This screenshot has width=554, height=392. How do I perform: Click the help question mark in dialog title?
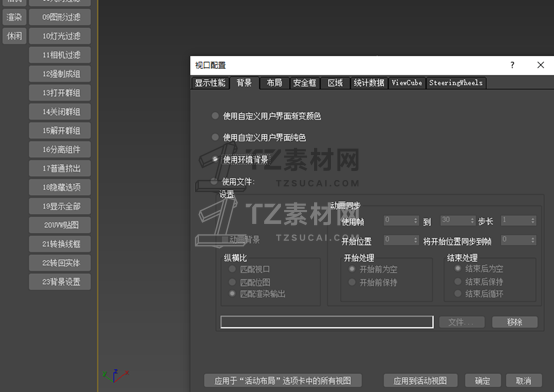(512, 65)
